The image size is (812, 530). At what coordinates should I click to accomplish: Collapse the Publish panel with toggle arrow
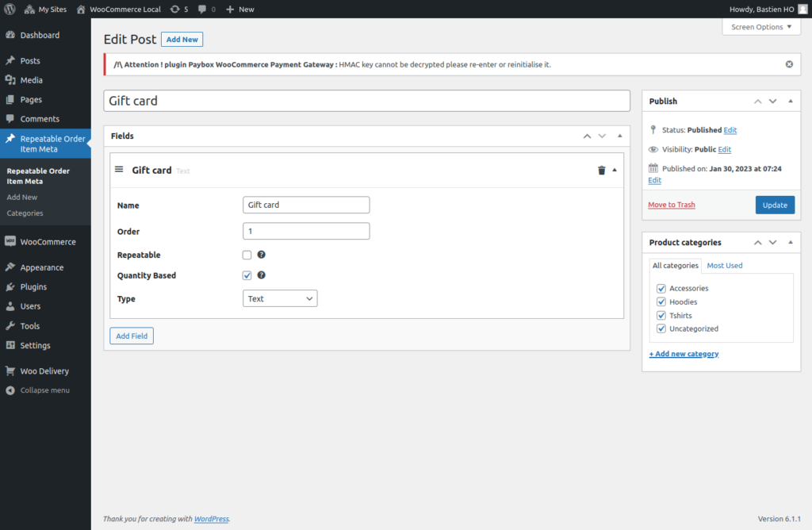tap(790, 101)
